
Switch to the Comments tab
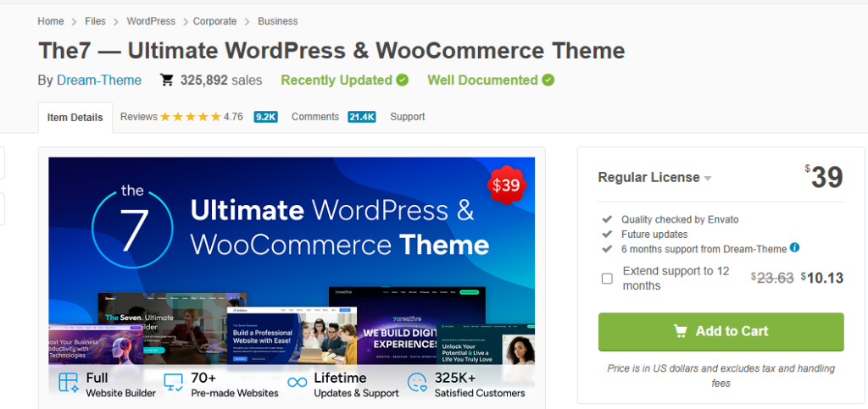315,117
